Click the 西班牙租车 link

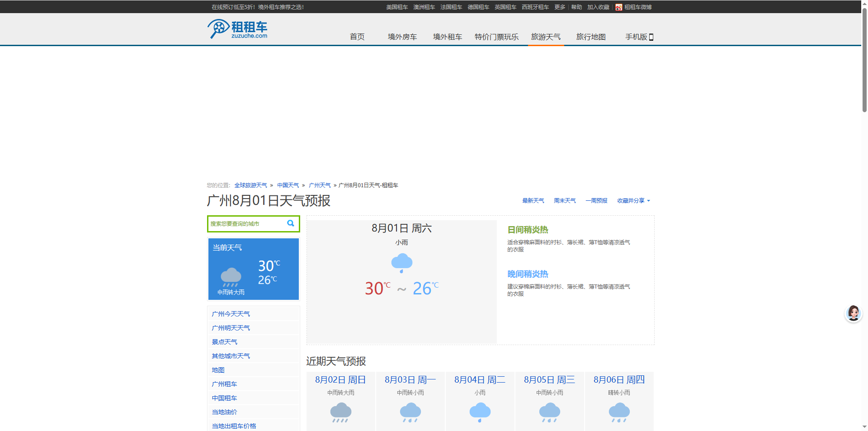[535, 7]
